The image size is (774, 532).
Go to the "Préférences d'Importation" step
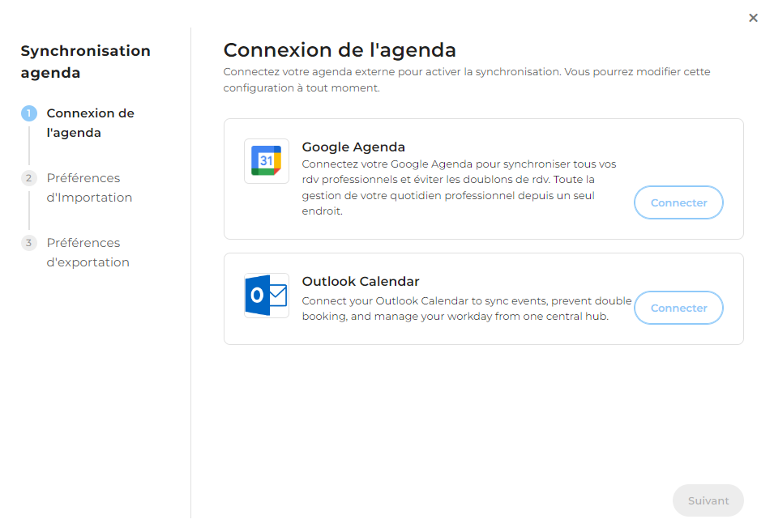click(89, 187)
